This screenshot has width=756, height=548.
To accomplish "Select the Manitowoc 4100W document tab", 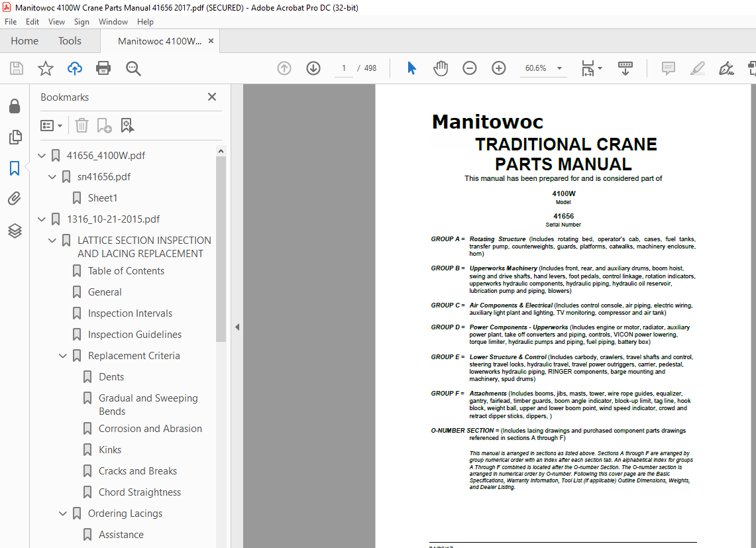I will tap(160, 42).
